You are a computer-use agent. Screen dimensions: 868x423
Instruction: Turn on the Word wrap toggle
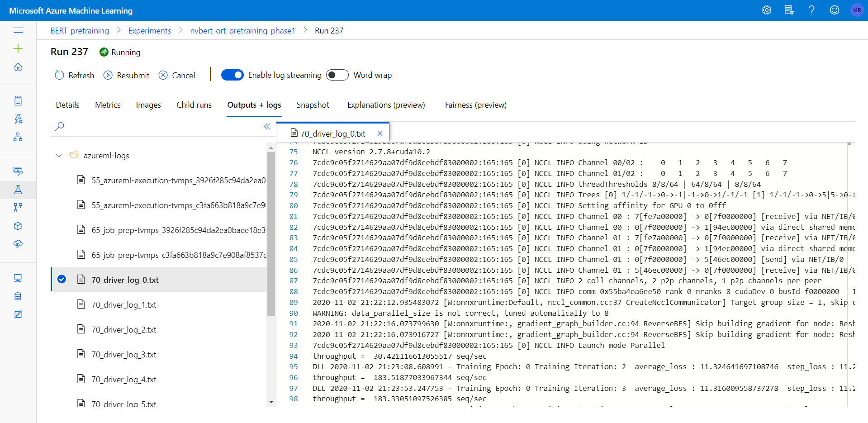point(337,75)
